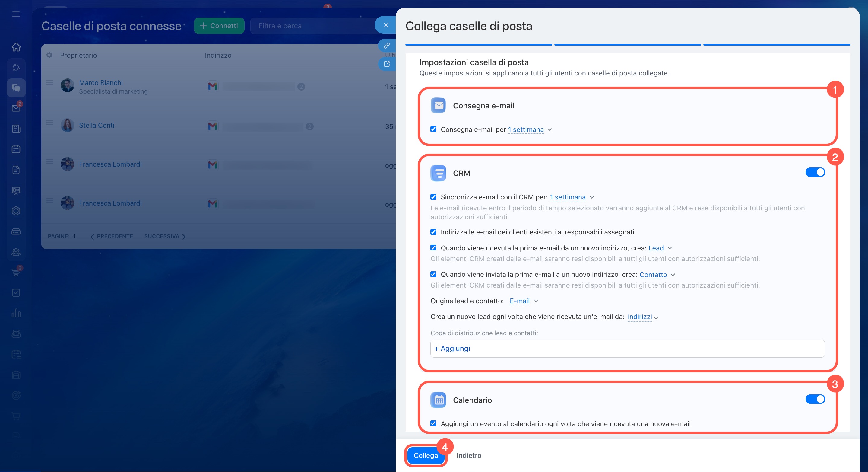The image size is (868, 472).
Task: Click the home icon in left sidebar
Action: [x=16, y=47]
